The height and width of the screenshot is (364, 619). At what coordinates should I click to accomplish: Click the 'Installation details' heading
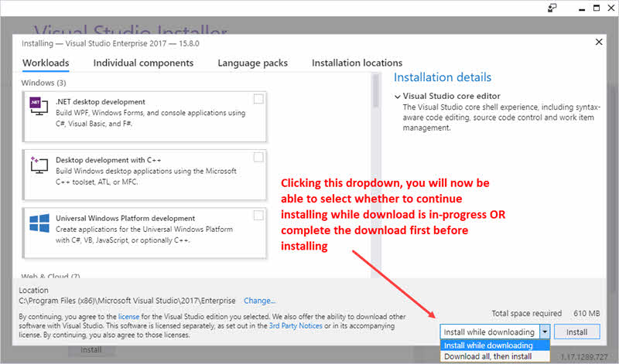click(x=443, y=77)
